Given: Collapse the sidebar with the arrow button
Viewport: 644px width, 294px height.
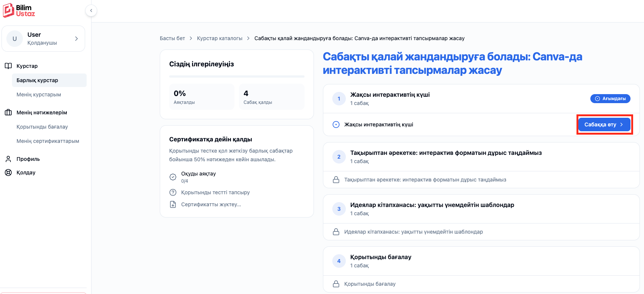Looking at the screenshot, I should tap(91, 10).
